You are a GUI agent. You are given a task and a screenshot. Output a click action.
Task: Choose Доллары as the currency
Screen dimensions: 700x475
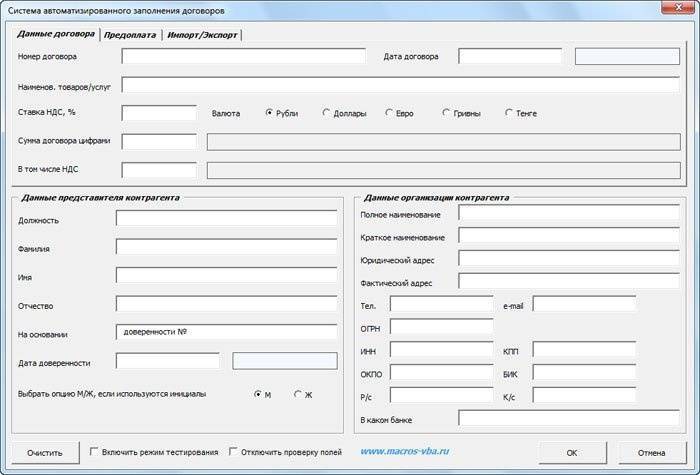pos(327,113)
